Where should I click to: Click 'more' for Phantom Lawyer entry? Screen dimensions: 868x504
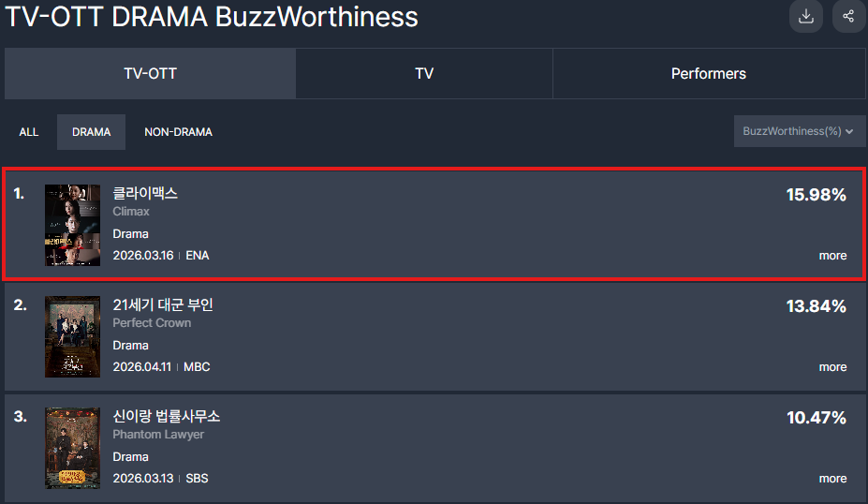pos(832,479)
